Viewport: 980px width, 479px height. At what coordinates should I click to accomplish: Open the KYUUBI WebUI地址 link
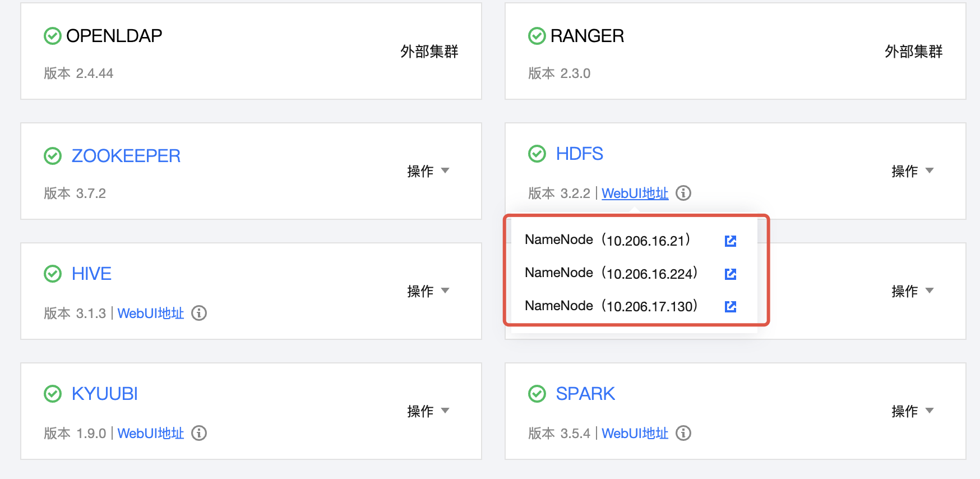150,434
